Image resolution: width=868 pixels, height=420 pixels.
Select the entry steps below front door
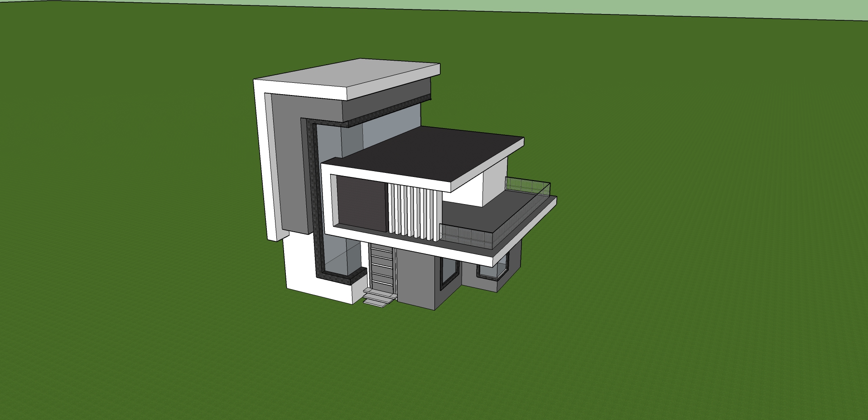pyautogui.click(x=378, y=299)
